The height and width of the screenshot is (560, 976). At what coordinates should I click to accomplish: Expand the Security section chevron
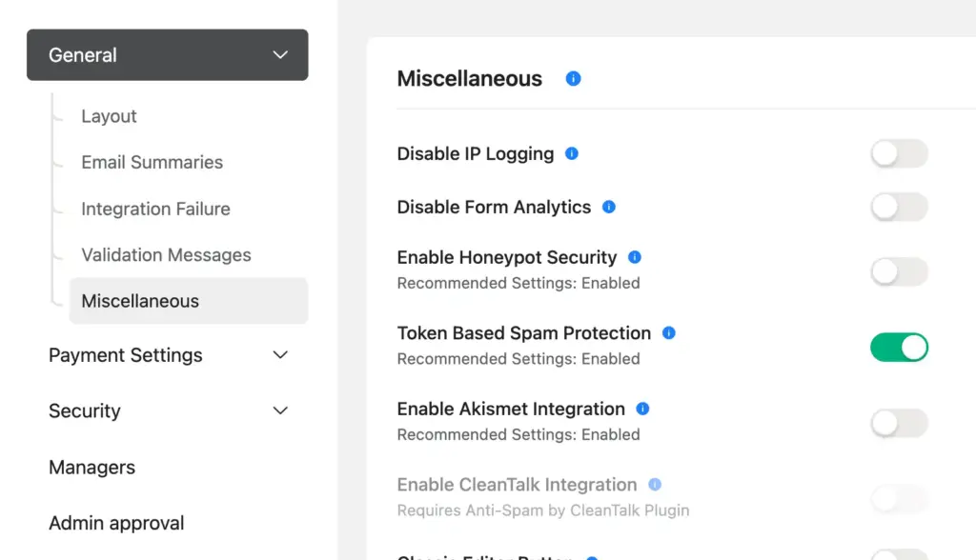point(280,411)
